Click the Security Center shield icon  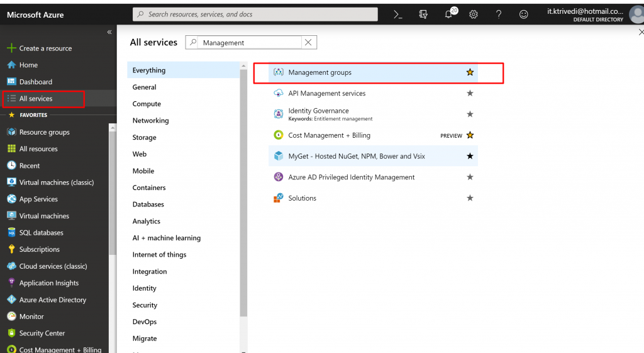coord(11,333)
